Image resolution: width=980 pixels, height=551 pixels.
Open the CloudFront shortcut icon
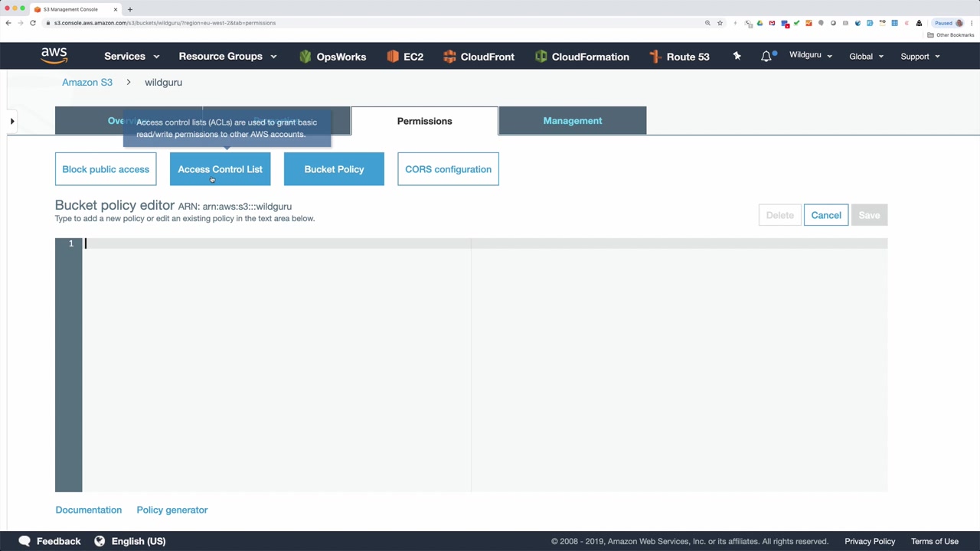click(449, 57)
